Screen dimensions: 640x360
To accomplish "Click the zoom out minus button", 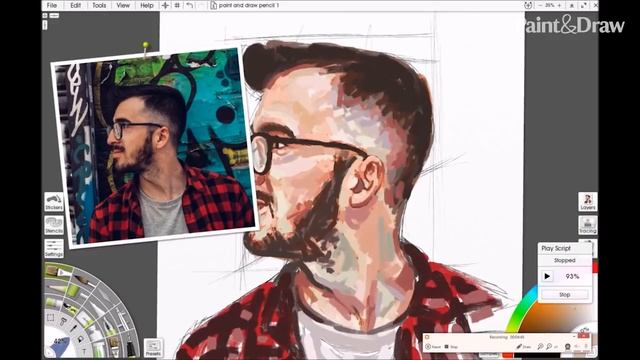I will [540, 5].
